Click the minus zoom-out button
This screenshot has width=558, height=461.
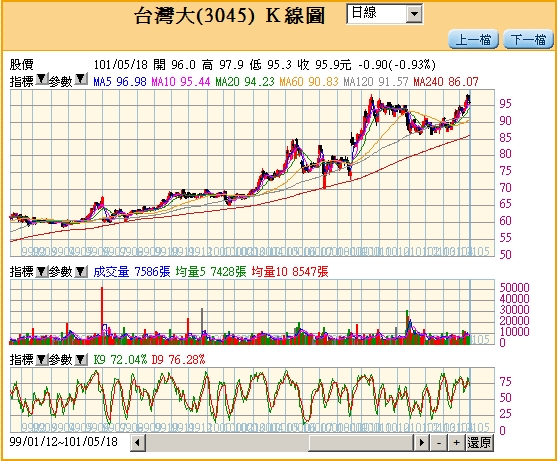[x=439, y=443]
